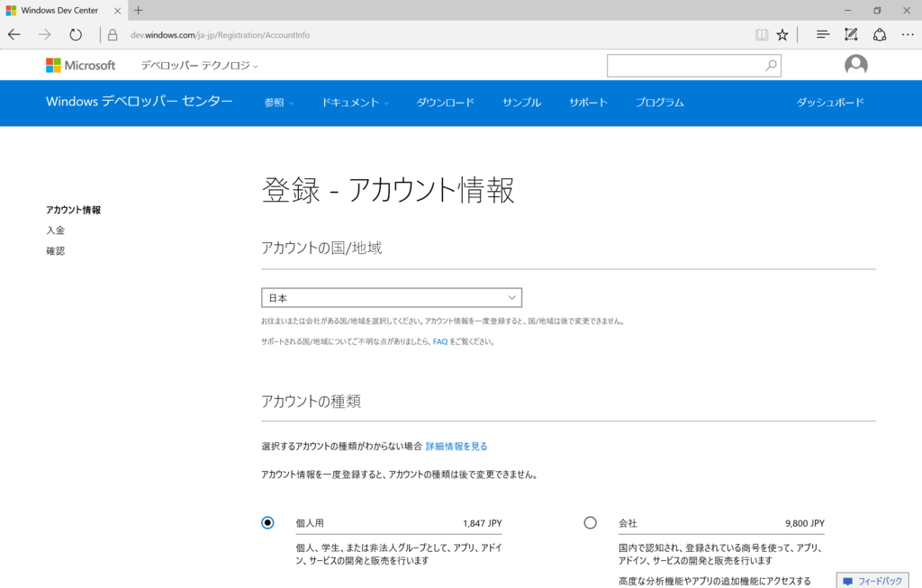922x588 pixels.
Task: Click the Share icon in the toolbar
Action: click(x=879, y=35)
